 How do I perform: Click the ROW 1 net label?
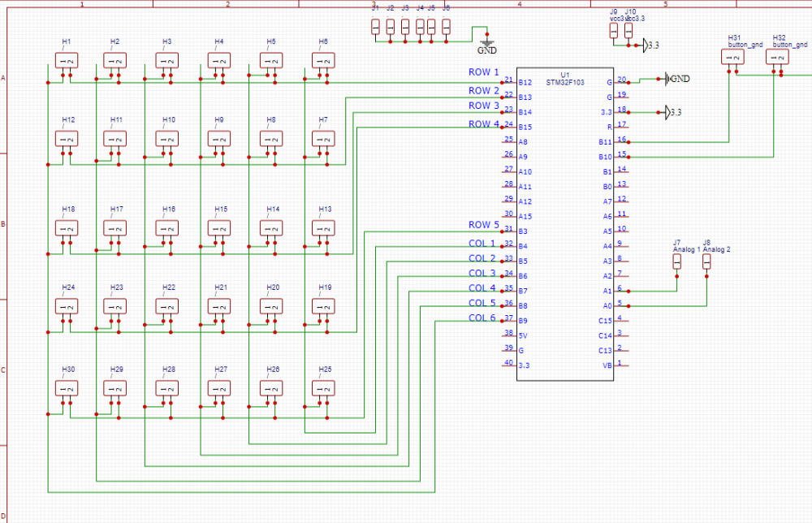click(x=484, y=72)
